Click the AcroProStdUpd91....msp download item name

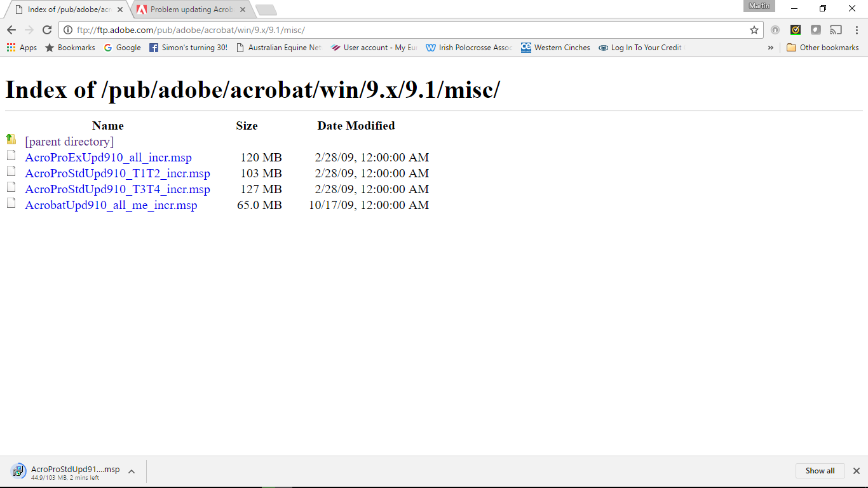pos(76,470)
